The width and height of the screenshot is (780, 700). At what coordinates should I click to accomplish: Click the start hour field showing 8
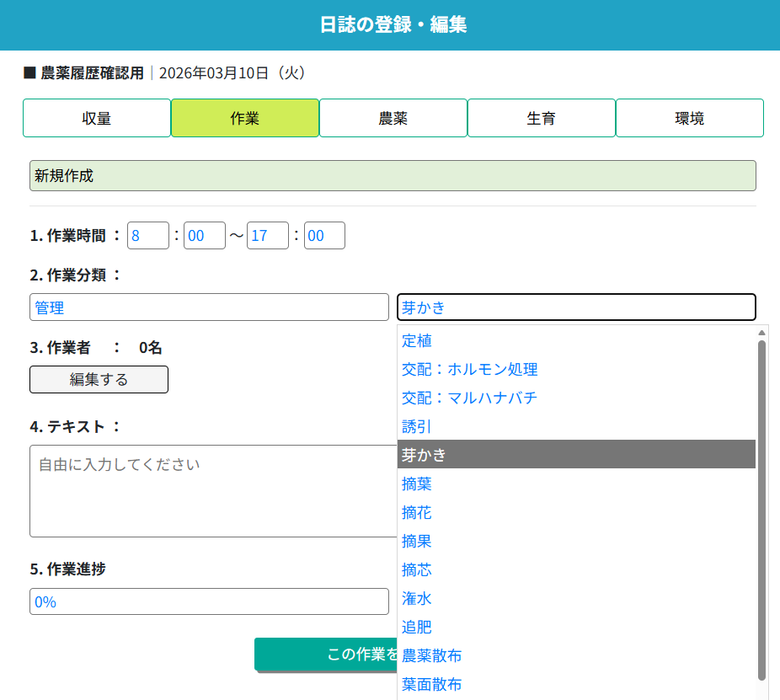click(x=148, y=235)
